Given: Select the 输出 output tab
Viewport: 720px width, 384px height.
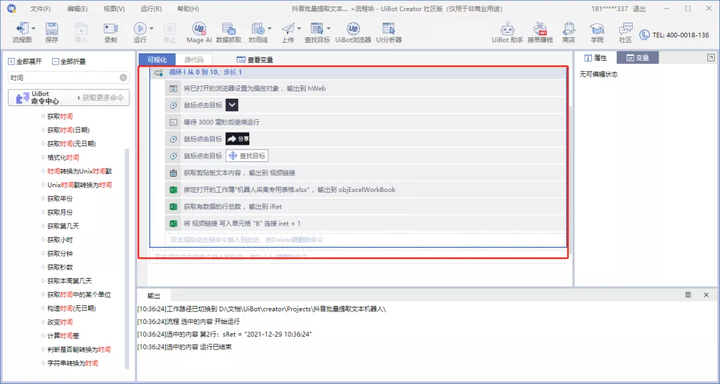Looking at the screenshot, I should click(154, 295).
